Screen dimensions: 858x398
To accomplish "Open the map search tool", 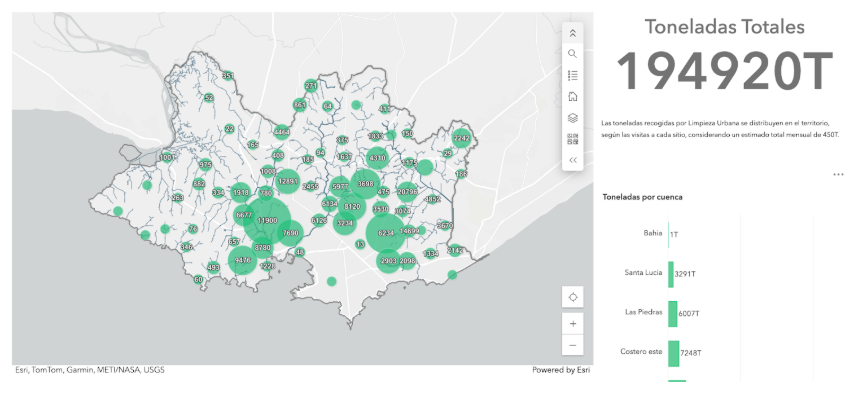I will pos(572,54).
